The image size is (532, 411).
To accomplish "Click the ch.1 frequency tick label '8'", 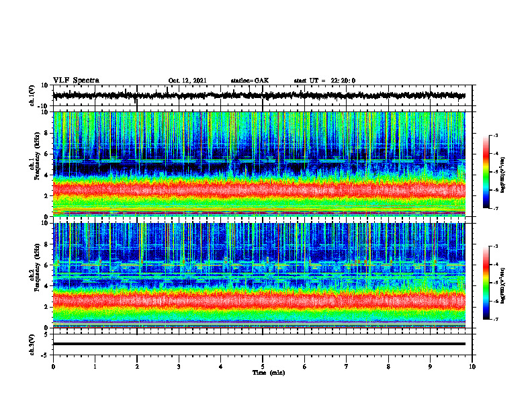I will [x=47, y=133].
